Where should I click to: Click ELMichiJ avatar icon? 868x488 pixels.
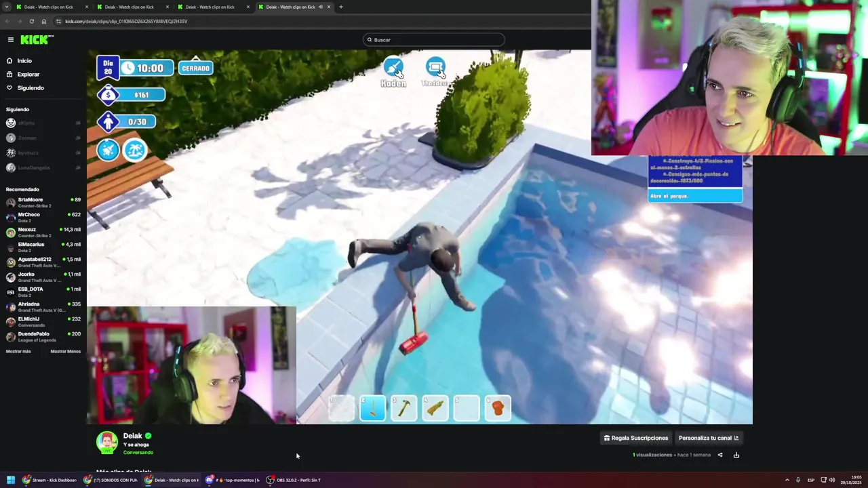(11, 321)
